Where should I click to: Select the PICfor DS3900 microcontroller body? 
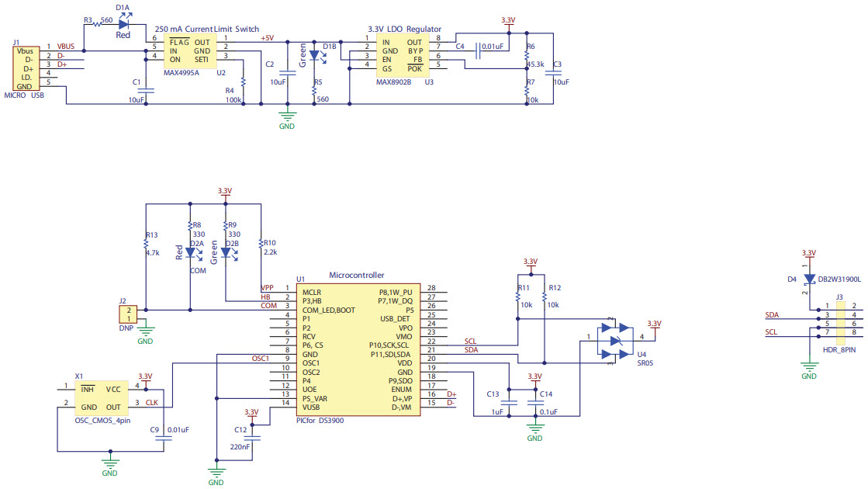pos(358,349)
